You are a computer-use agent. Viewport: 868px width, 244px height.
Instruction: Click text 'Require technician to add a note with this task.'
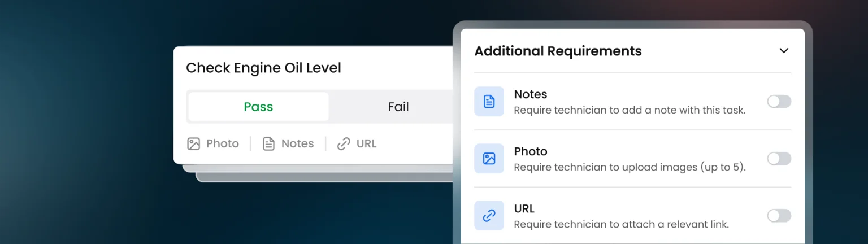630,110
